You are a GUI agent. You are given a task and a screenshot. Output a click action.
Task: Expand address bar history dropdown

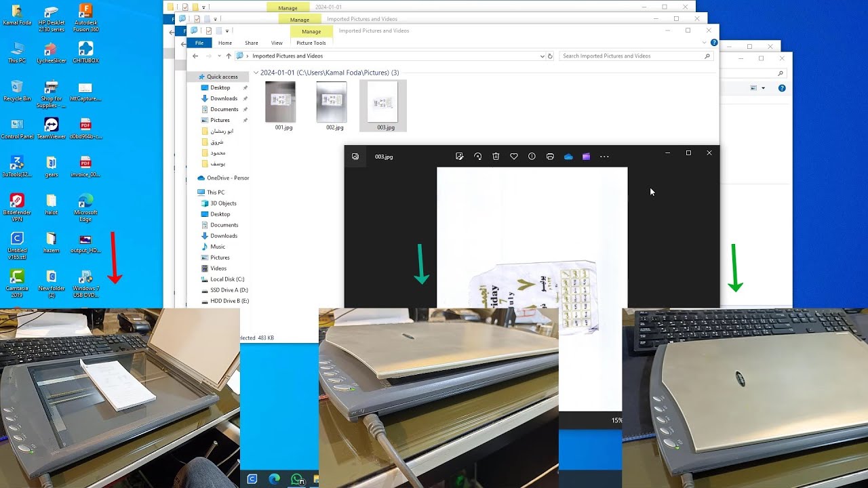[x=542, y=56]
